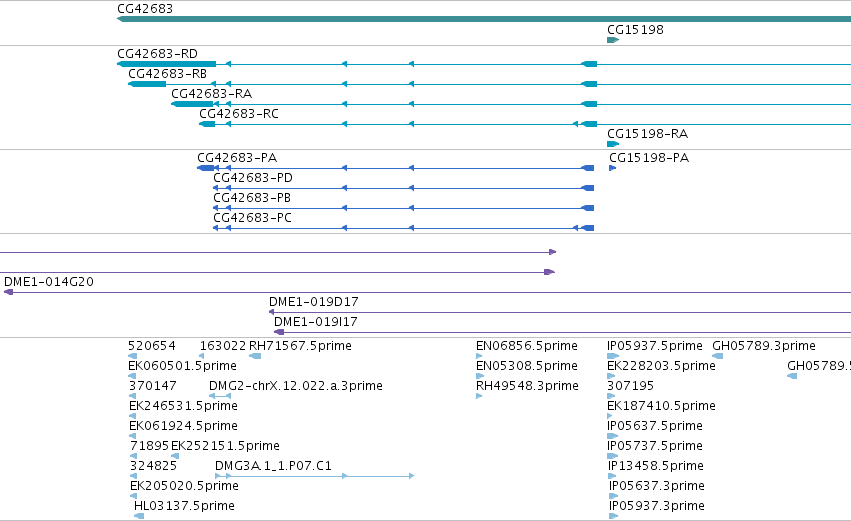The image size is (851, 521).
Task: Click feature label 370147
Action: 153,386
